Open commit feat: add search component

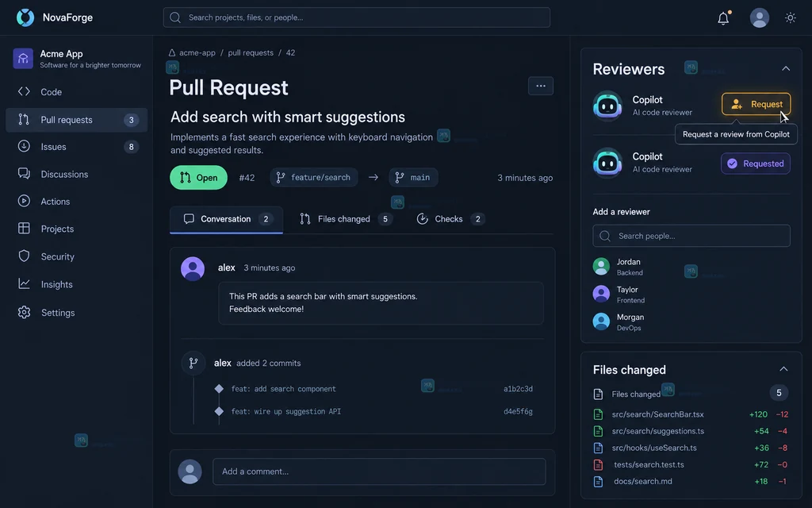[283, 389]
